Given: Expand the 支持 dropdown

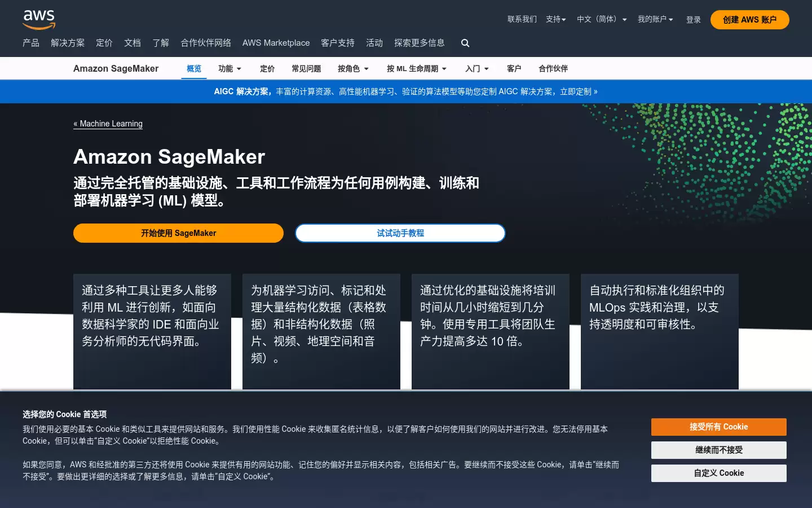Looking at the screenshot, I should 556,19.
